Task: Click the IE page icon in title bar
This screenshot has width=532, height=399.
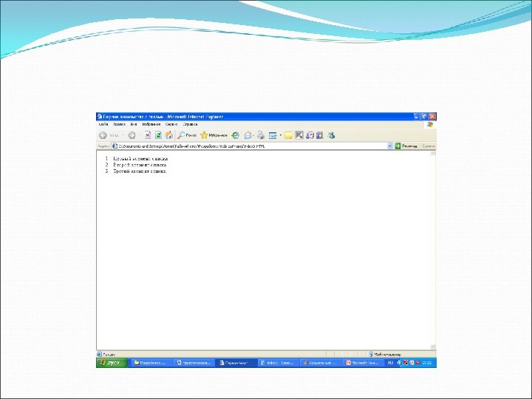Action: (100, 117)
